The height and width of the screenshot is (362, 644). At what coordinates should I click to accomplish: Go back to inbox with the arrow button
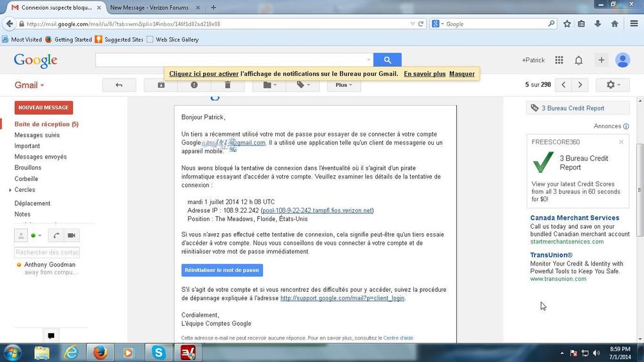click(119, 85)
